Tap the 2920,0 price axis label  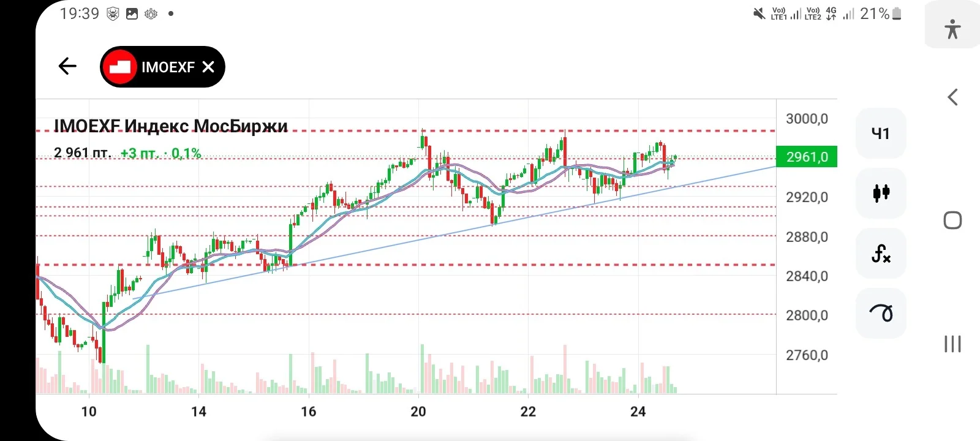pyautogui.click(x=807, y=197)
